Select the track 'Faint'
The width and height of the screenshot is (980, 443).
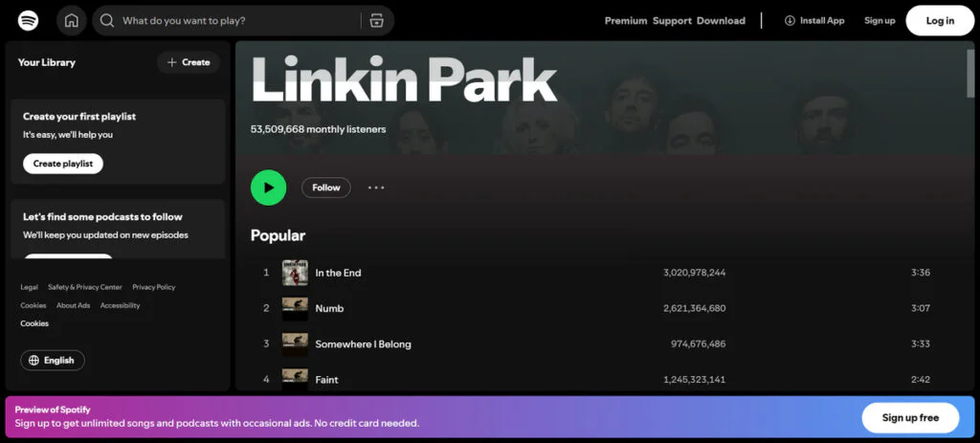tap(327, 379)
